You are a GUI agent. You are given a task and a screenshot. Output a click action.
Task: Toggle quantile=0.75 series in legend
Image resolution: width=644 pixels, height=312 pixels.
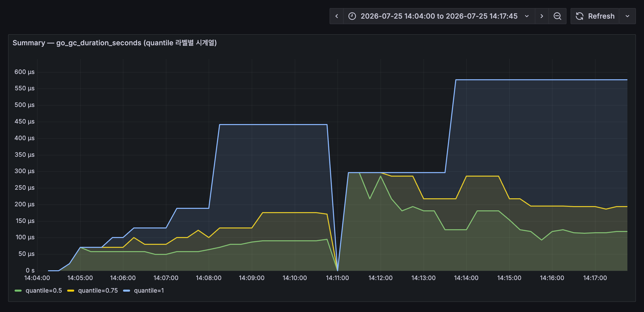(x=98, y=291)
